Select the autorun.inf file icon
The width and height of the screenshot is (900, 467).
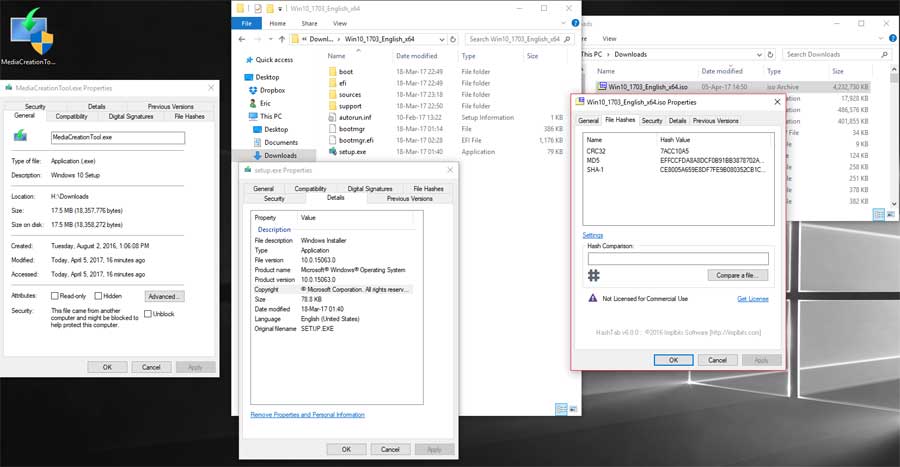coord(332,117)
